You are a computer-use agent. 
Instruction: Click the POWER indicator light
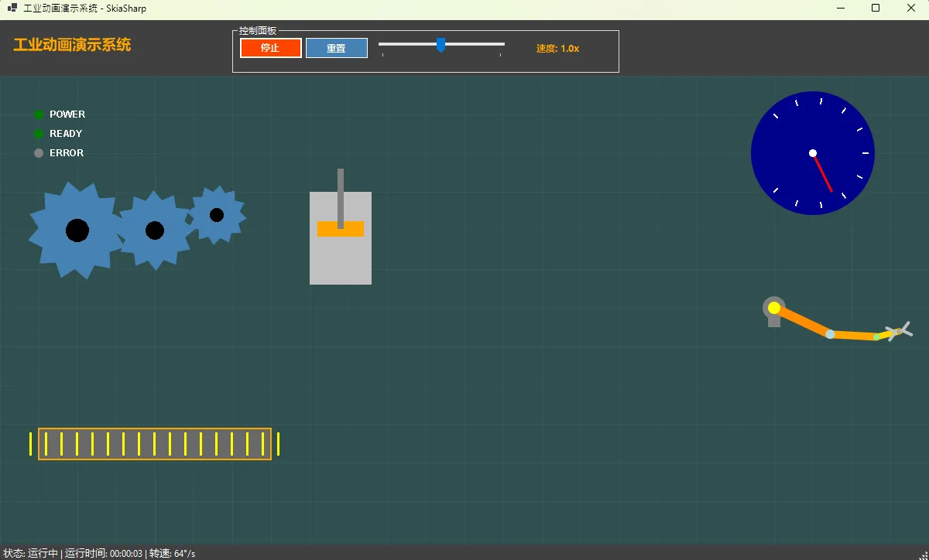click(x=39, y=114)
